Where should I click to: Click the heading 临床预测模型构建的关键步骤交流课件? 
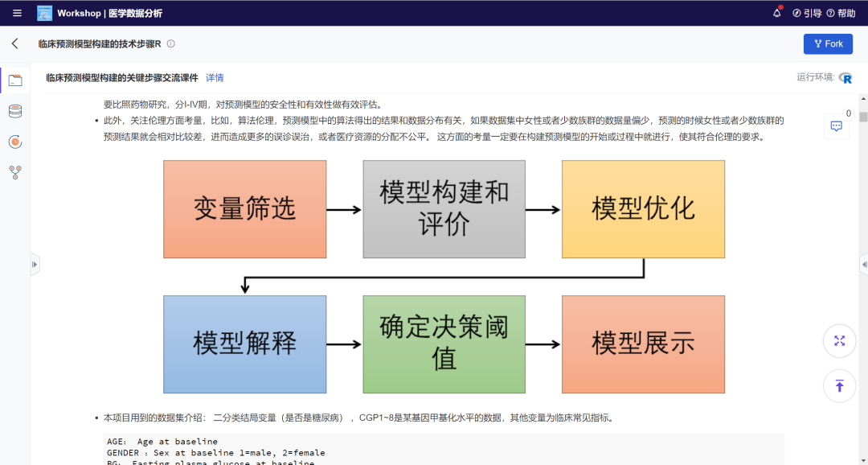pos(122,78)
